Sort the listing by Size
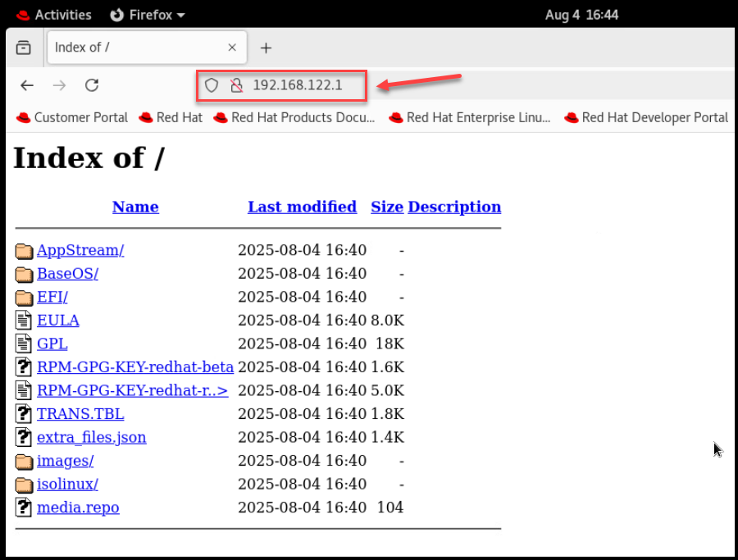The image size is (738, 560). click(x=386, y=207)
